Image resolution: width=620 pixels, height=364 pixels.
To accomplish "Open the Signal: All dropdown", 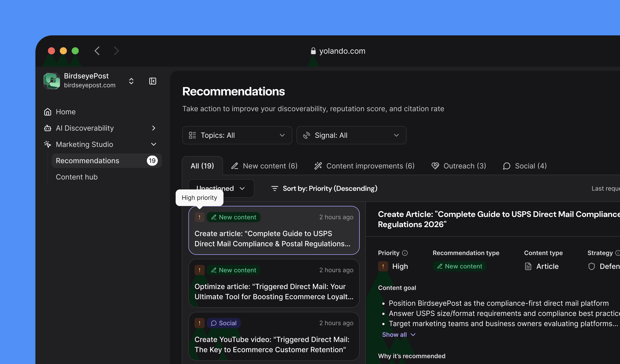I will pyautogui.click(x=351, y=135).
